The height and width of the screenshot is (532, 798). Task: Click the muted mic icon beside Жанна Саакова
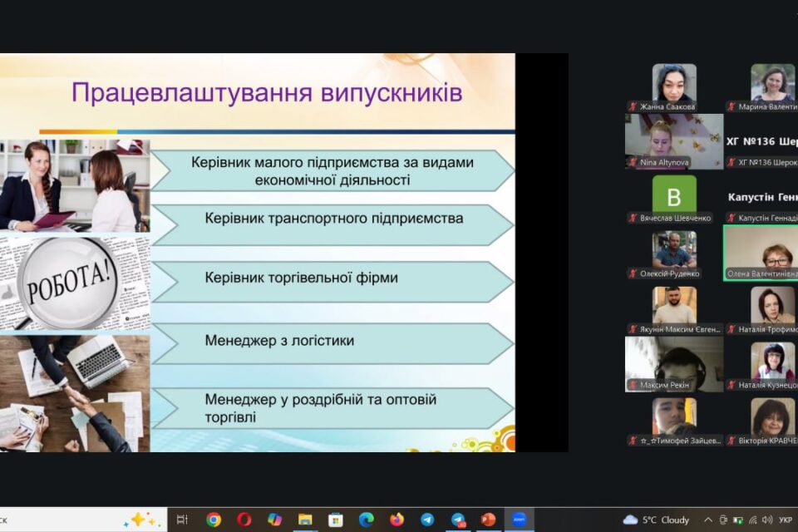[x=633, y=106]
